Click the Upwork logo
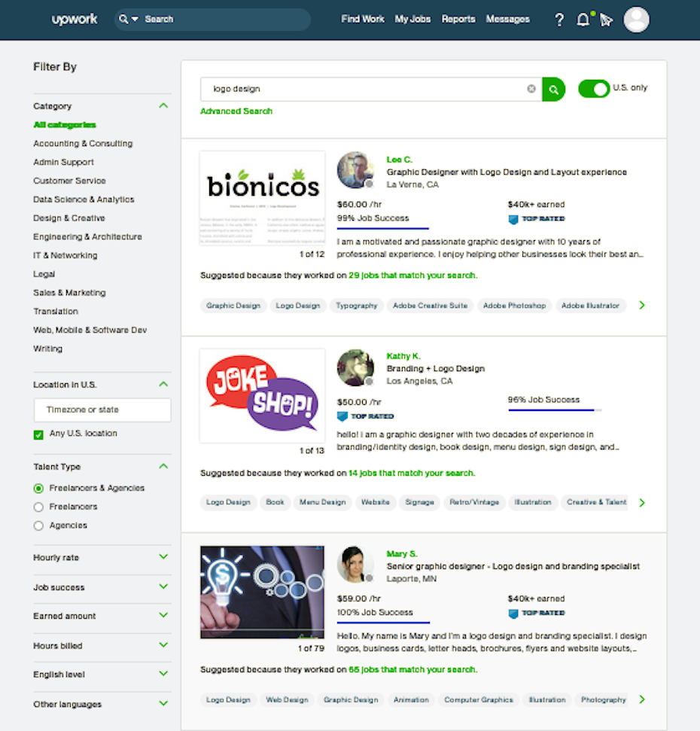This screenshot has height=731, width=700. [75, 20]
